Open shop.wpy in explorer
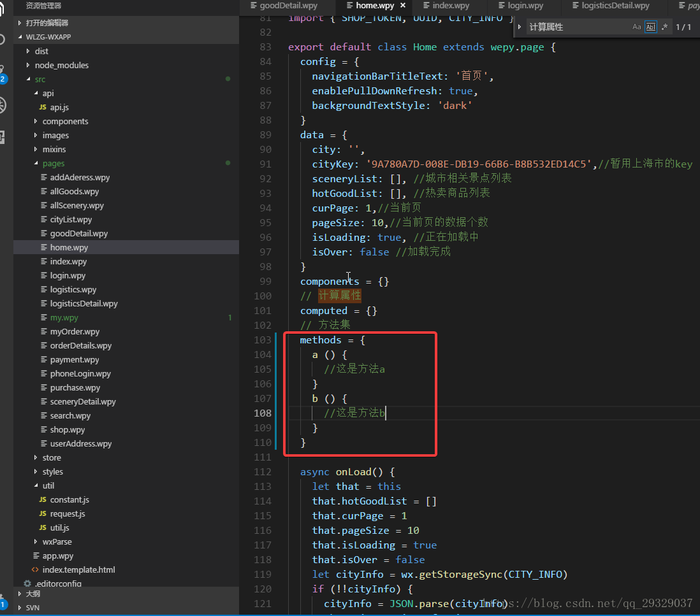Viewport: 700px width, 616px height. (x=68, y=429)
